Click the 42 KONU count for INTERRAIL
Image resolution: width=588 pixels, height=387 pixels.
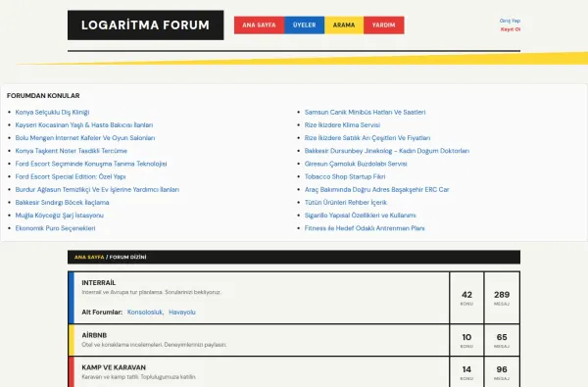[466, 298]
